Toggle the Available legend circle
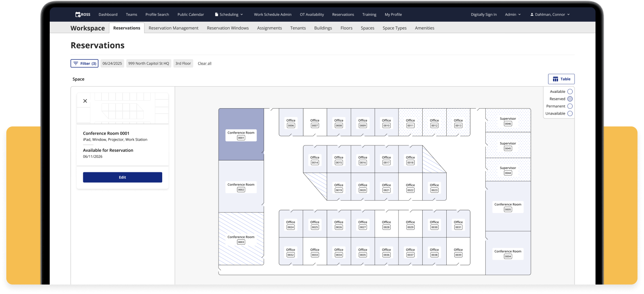The height and width of the screenshot is (294, 644). pos(570,92)
